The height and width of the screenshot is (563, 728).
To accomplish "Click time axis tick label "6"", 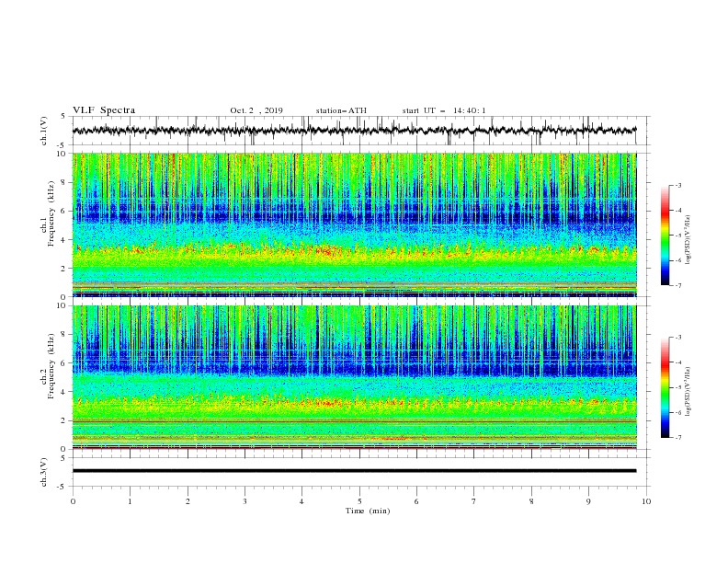I will tap(416, 501).
